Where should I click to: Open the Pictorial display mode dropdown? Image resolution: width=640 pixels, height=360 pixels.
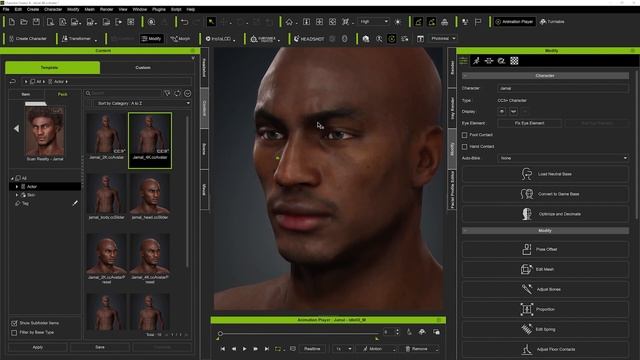tap(443, 39)
